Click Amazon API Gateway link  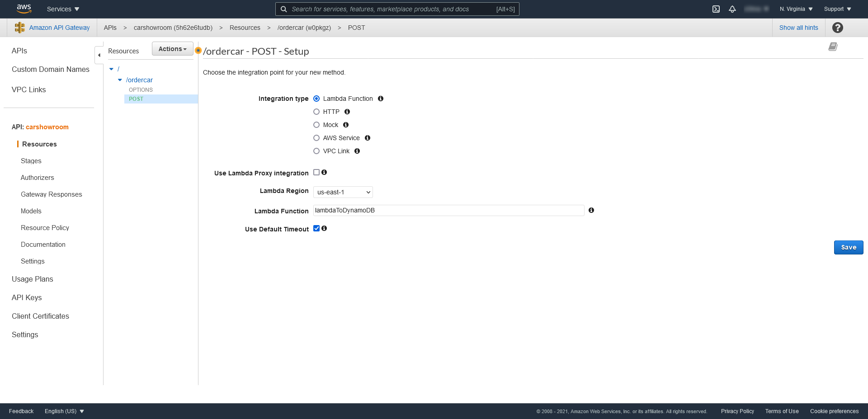[60, 28]
